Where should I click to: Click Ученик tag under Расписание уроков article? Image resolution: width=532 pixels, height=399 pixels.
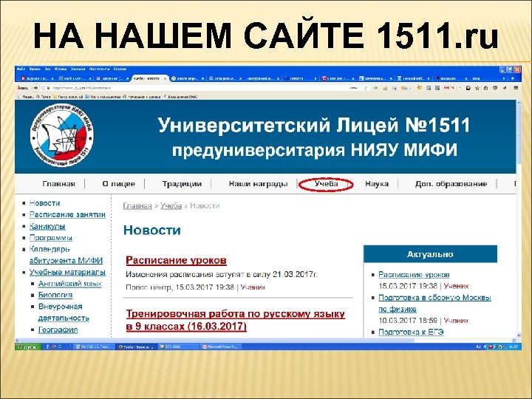point(253,287)
